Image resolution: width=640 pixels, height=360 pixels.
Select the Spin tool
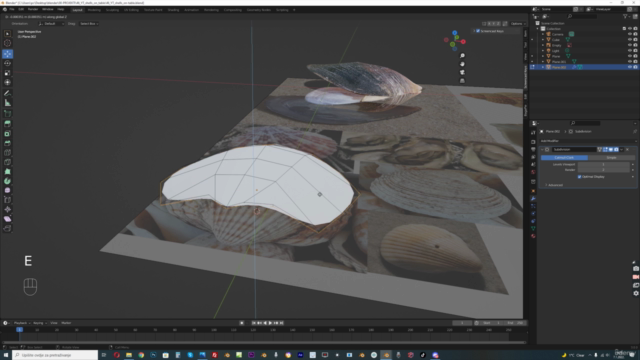coord(7,181)
